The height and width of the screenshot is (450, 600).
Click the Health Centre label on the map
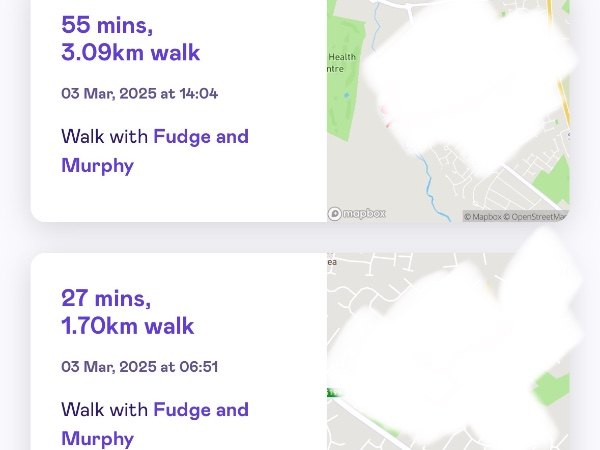pyautogui.click(x=341, y=63)
